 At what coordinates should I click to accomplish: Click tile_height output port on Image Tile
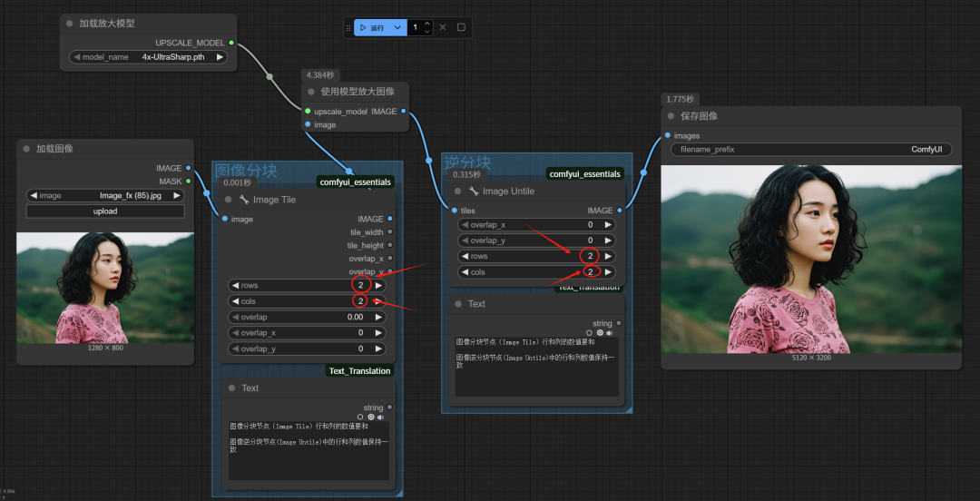390,245
